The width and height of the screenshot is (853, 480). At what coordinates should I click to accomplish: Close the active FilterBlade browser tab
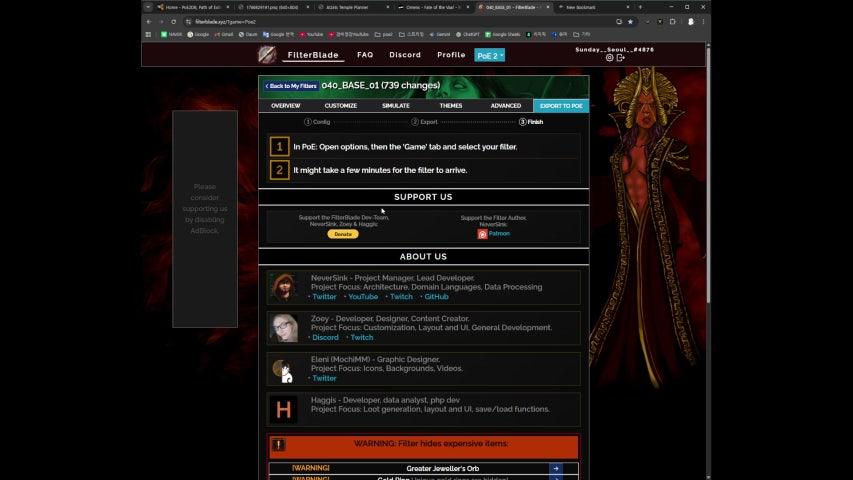(x=548, y=7)
